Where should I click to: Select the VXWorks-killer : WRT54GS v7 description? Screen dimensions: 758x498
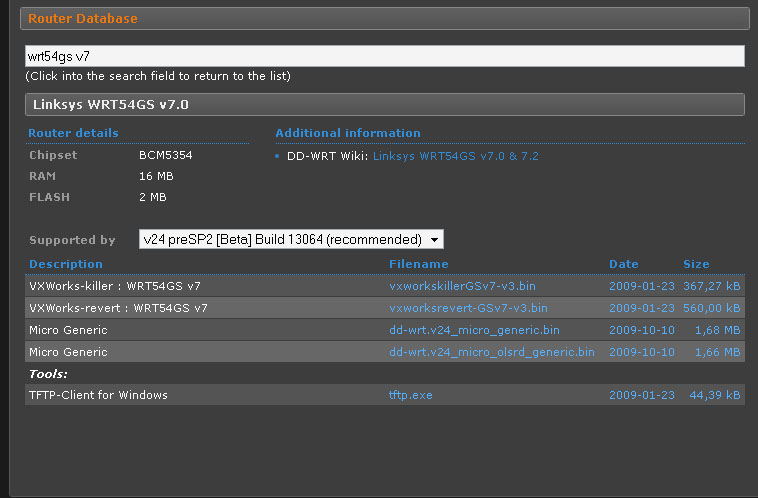115,286
